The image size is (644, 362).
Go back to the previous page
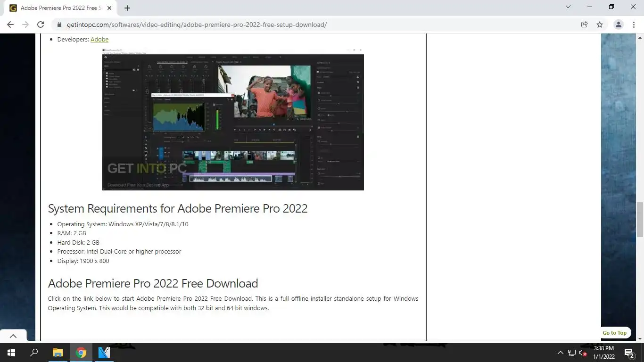point(10,25)
